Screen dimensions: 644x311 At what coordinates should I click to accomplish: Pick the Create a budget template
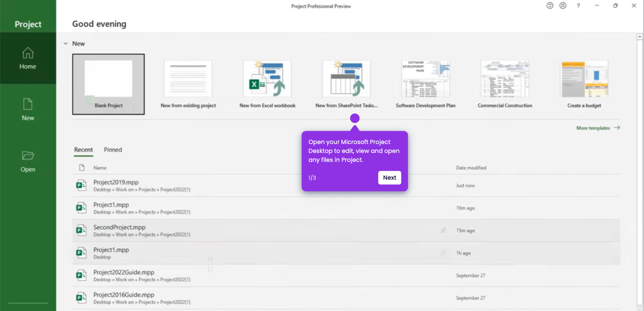[584, 84]
